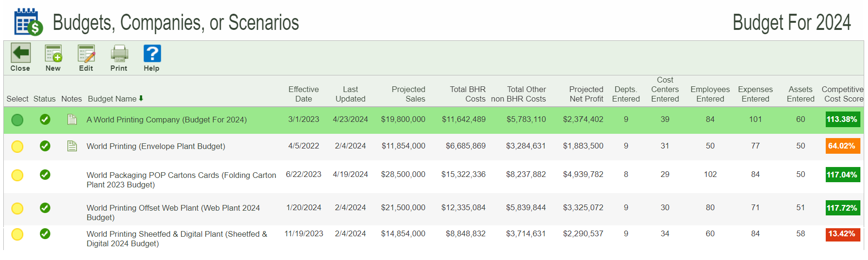Select the Sheetfed & Digital Plant circle
This screenshot has height=260, width=868.
point(17,234)
